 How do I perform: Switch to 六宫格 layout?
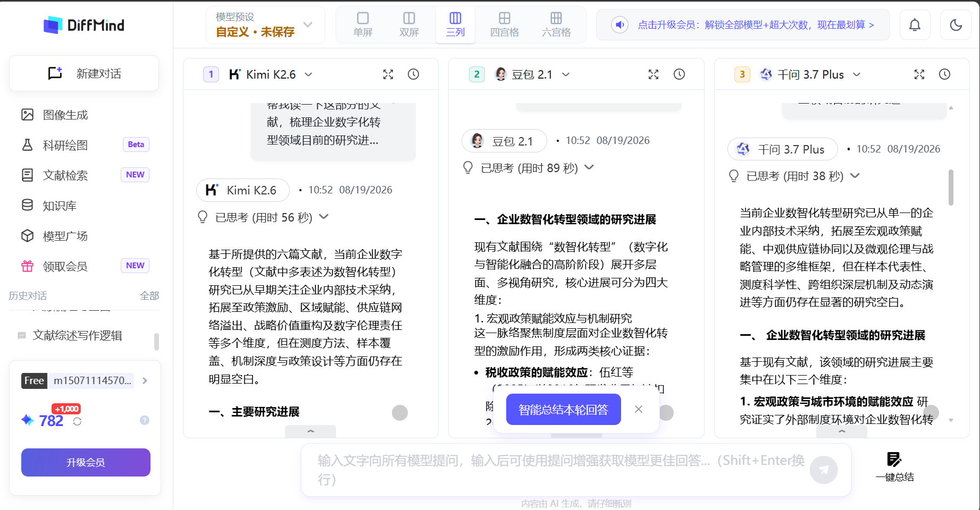point(556,25)
